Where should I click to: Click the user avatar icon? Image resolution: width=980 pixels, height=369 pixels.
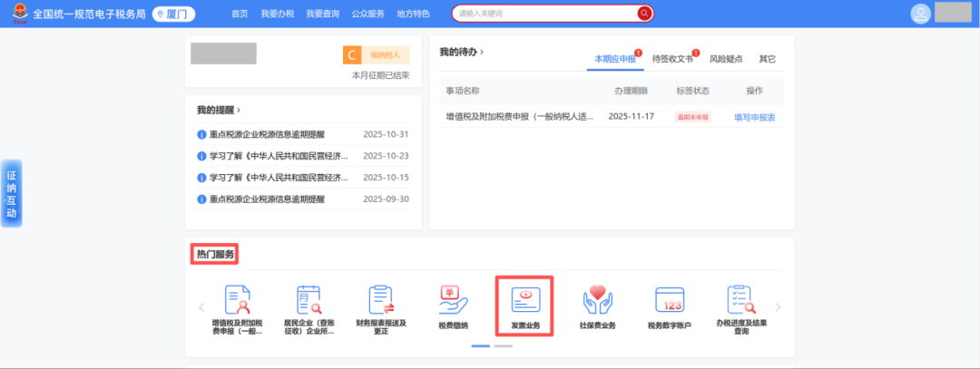click(921, 14)
